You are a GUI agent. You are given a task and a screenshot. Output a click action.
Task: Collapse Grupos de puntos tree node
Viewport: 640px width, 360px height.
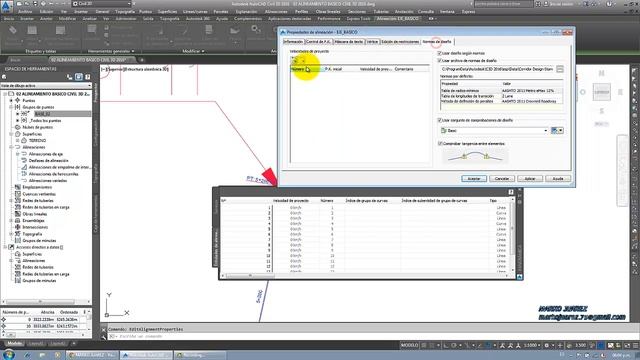[11, 107]
